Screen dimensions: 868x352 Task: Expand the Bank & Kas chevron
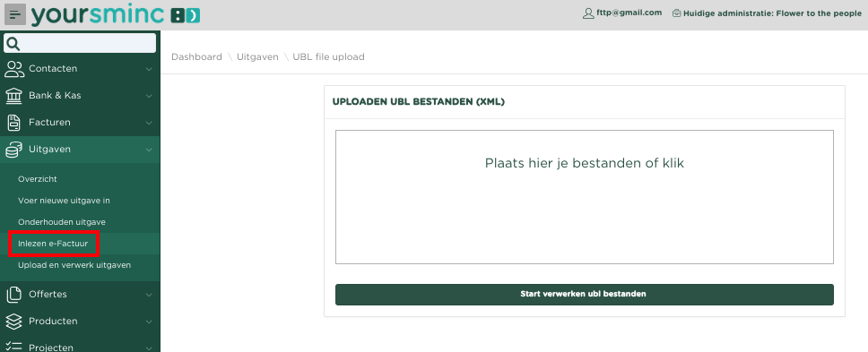pos(149,96)
